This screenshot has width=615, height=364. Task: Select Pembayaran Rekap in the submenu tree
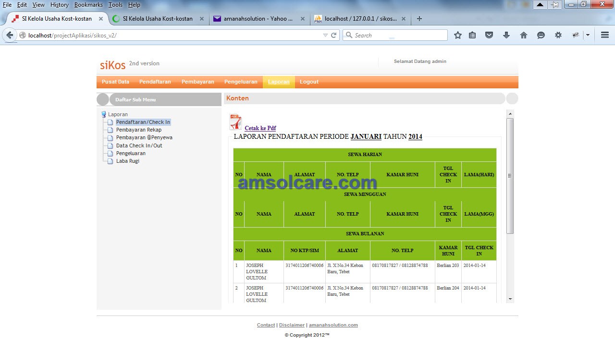(x=138, y=130)
